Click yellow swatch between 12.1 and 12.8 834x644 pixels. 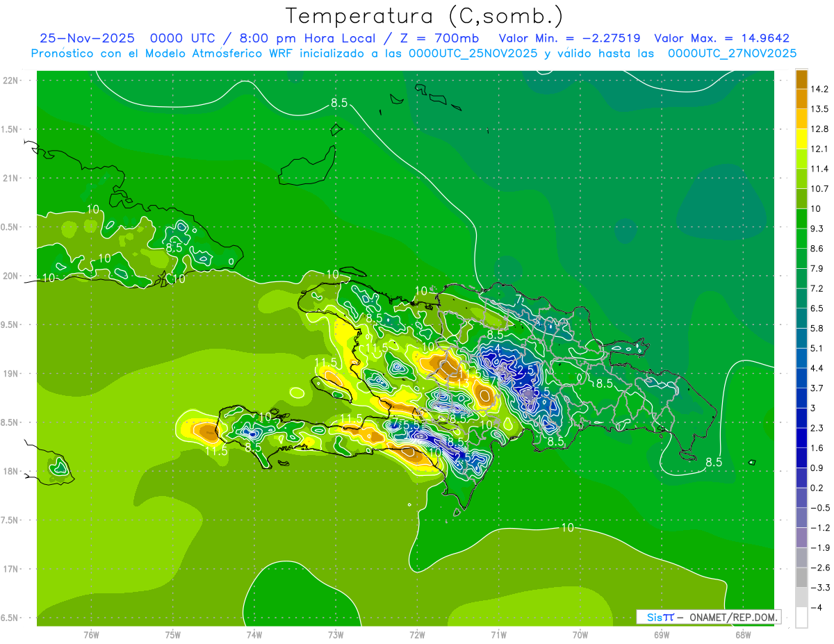801,139
